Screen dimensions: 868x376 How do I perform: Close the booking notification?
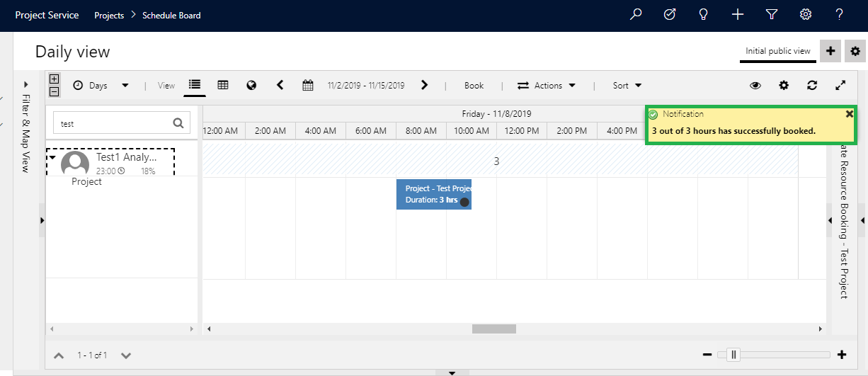point(850,114)
